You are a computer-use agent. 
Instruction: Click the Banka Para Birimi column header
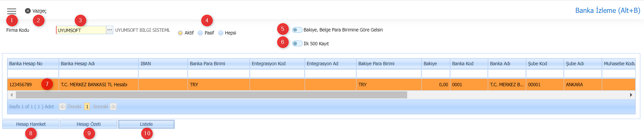click(218, 64)
